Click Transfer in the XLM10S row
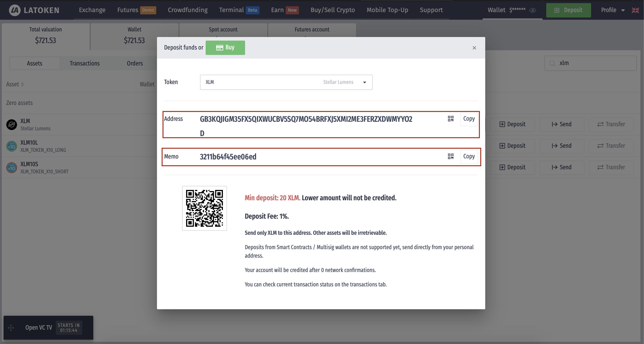The width and height of the screenshot is (644, 344). [611, 168]
